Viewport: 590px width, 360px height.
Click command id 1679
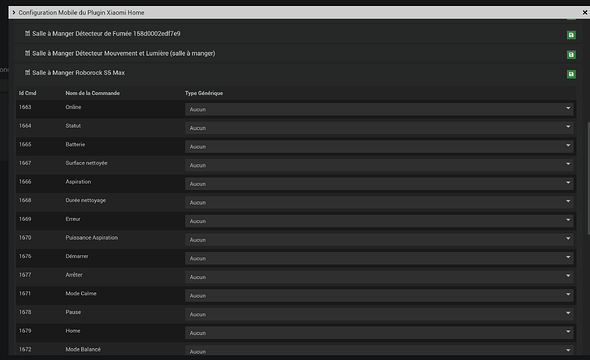point(25,331)
